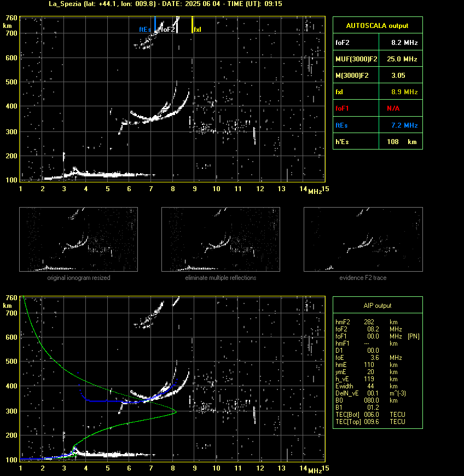Screen dimensions: 464x476
Task: Select the red "N/A" value
Action: pyautogui.click(x=393, y=108)
